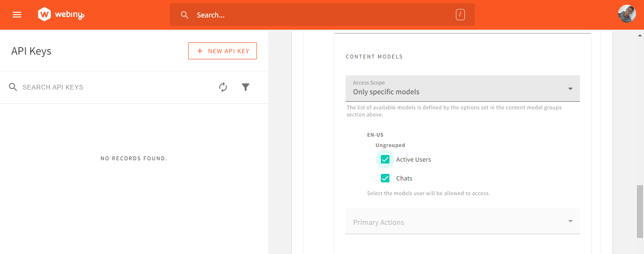This screenshot has height=254, width=644.
Task: Click the 'Active Users' label
Action: click(x=413, y=160)
